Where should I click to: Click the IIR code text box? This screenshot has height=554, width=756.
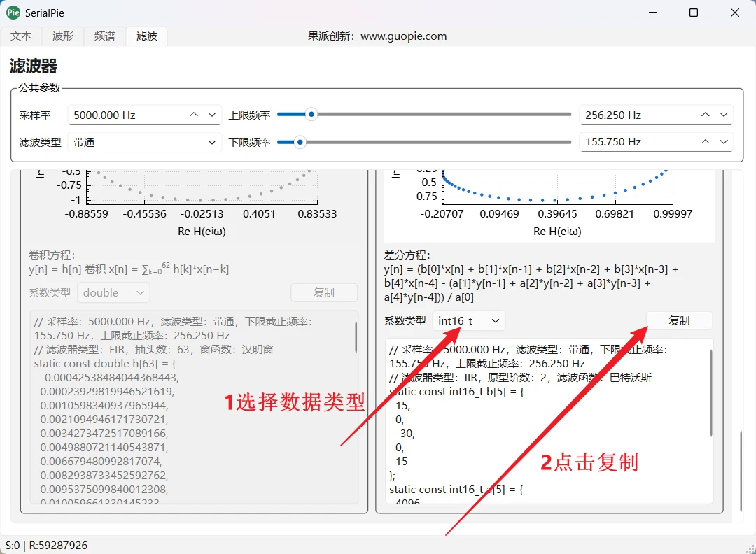pos(549,422)
